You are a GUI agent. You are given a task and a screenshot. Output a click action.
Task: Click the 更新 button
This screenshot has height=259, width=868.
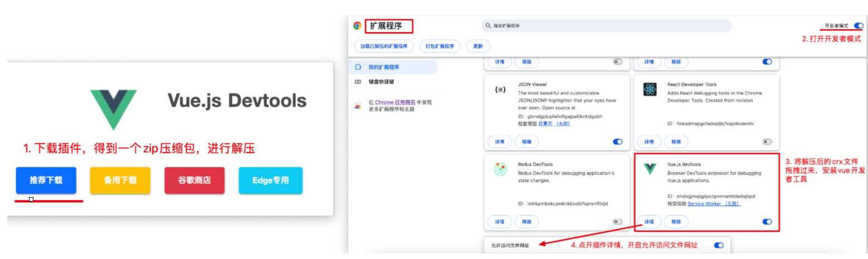[478, 46]
